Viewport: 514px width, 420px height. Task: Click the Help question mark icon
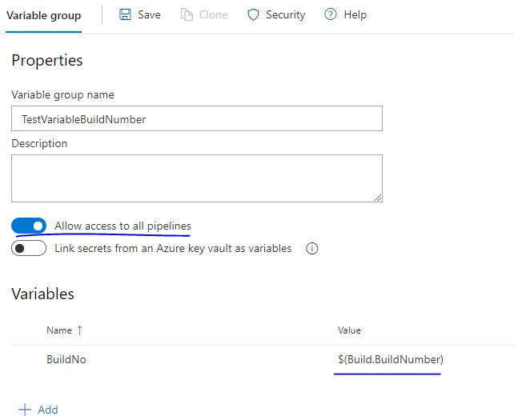331,14
